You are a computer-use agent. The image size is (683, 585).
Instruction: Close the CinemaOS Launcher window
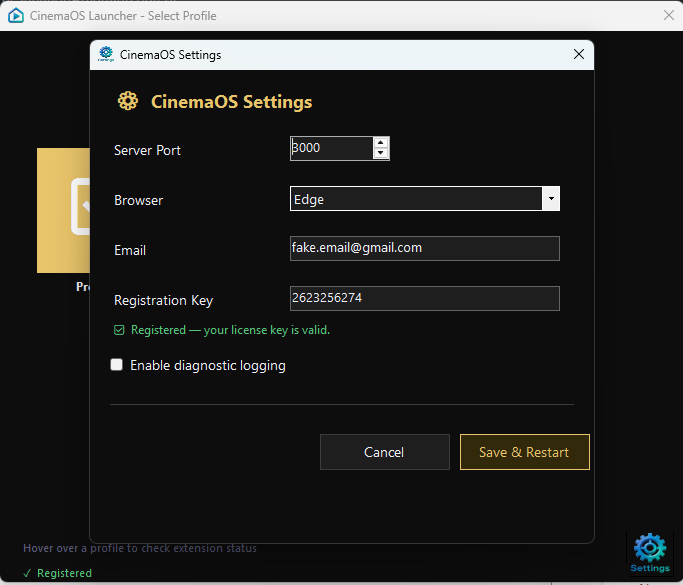coord(669,15)
